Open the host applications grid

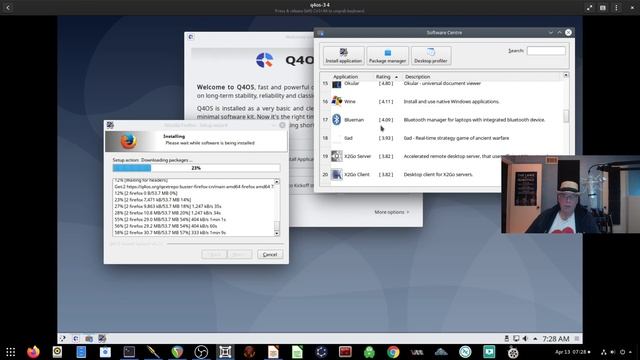coord(11,352)
